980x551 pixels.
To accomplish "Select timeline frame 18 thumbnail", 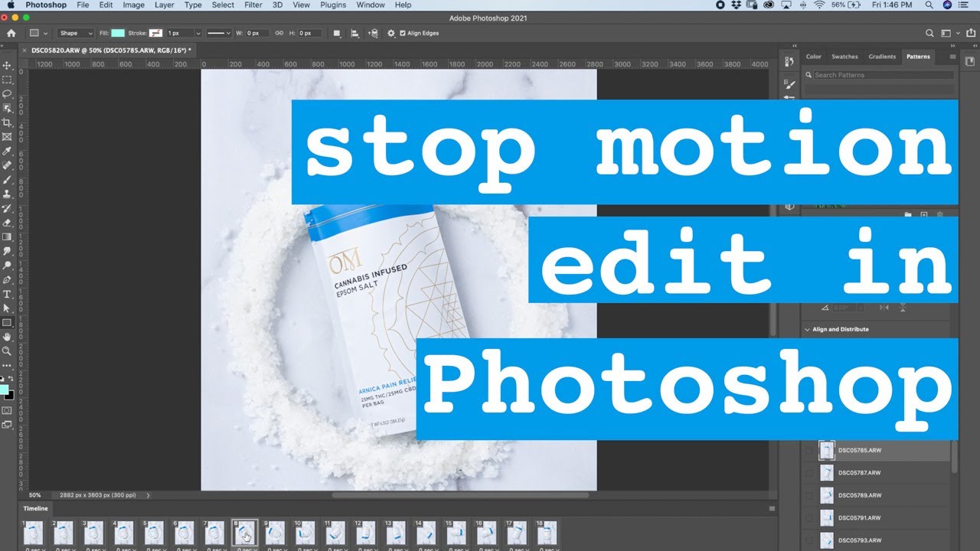I will 547,533.
